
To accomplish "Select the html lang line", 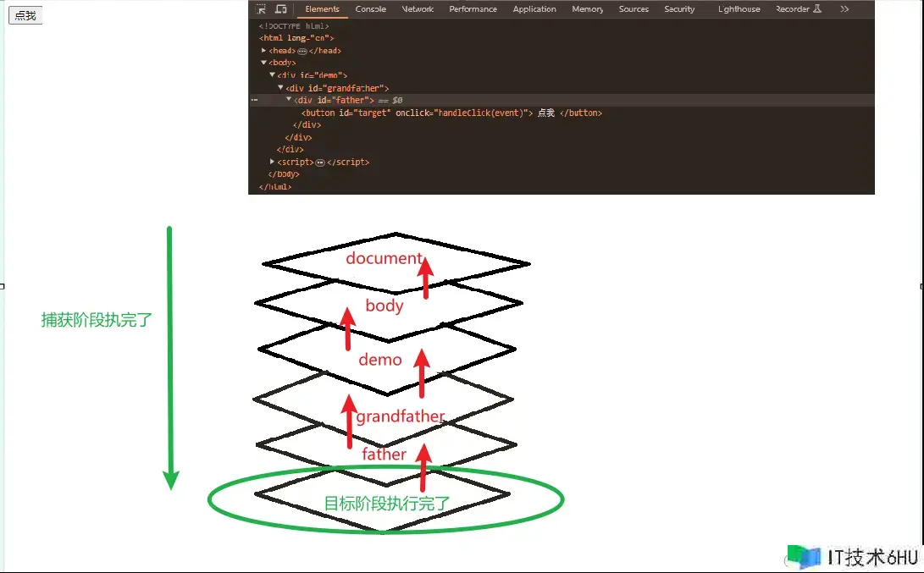I will 296,38.
